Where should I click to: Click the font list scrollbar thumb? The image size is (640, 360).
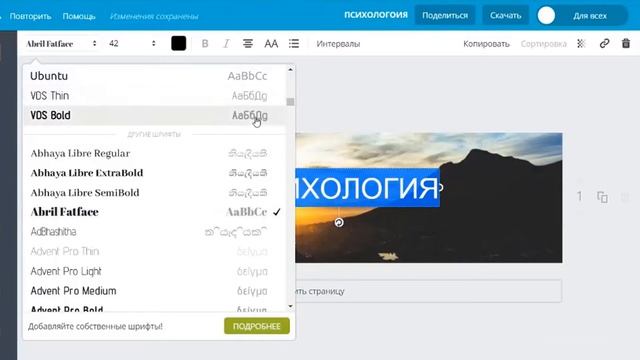[x=290, y=102]
